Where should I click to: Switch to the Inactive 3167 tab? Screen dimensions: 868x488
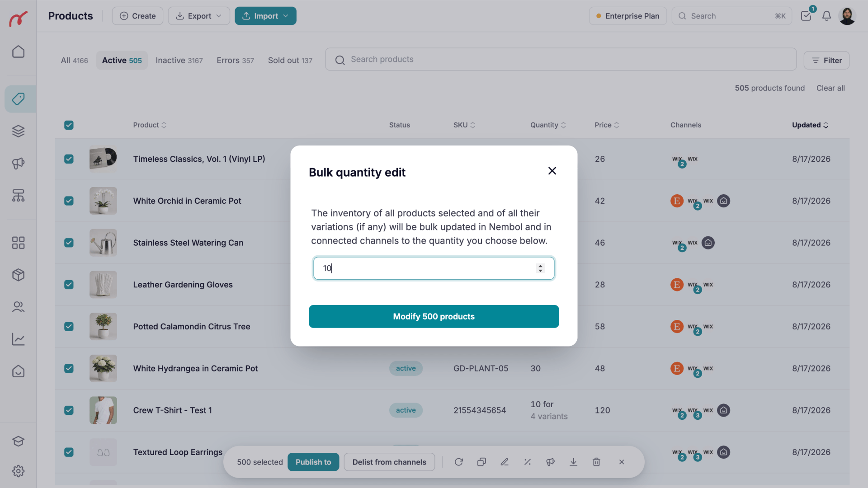pyautogui.click(x=179, y=61)
